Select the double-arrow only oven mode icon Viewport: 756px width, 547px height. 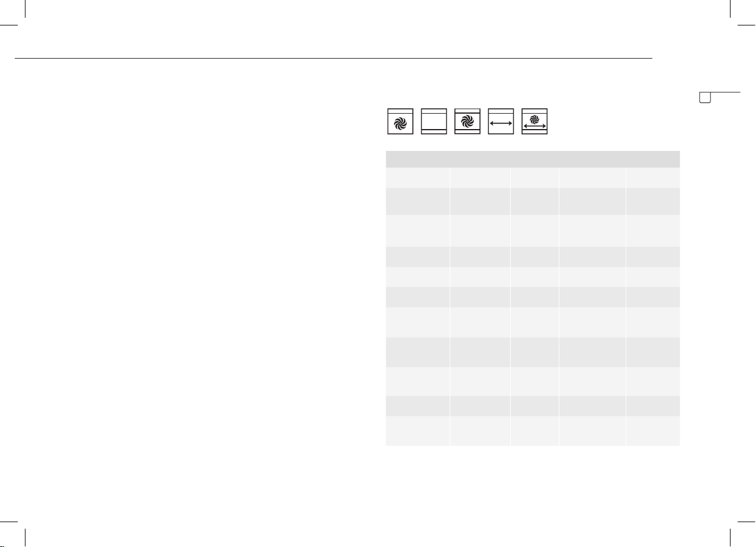pos(501,121)
